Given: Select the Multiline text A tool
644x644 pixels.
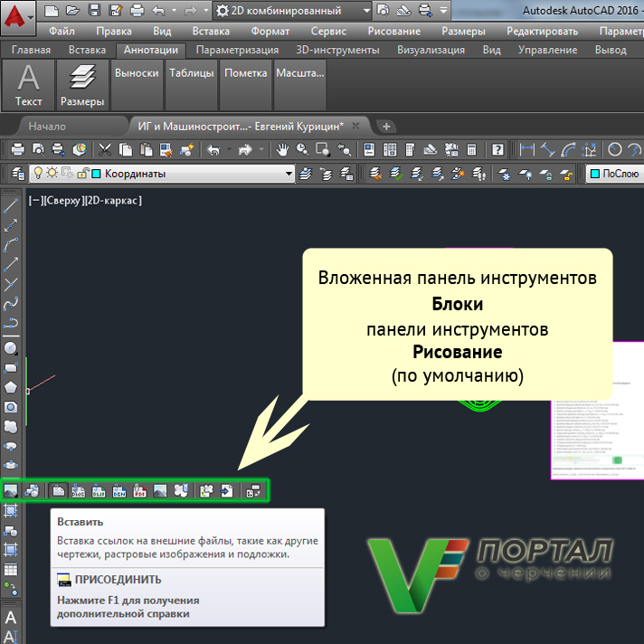Looking at the screenshot, I should [11, 617].
